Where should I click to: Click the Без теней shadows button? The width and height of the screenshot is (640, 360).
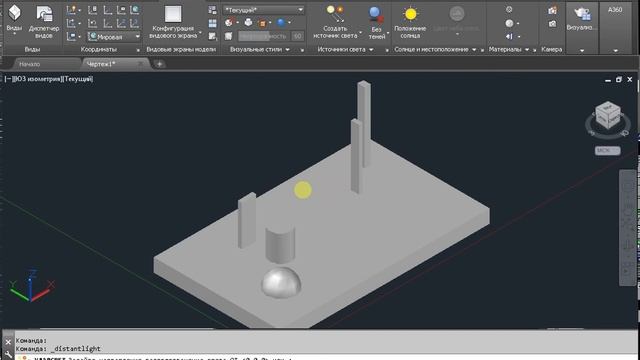click(x=376, y=22)
